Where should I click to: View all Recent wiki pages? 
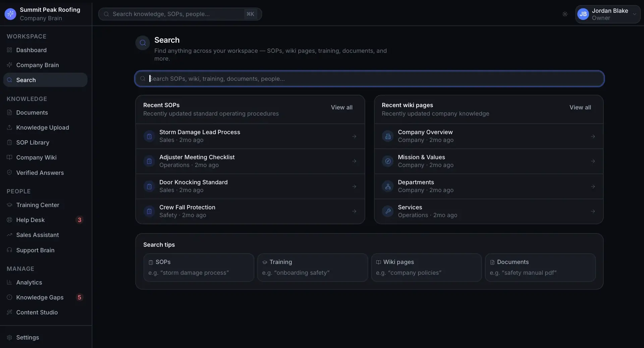580,107
